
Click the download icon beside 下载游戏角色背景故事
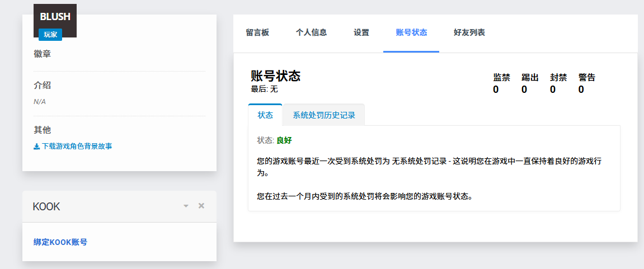(36, 147)
